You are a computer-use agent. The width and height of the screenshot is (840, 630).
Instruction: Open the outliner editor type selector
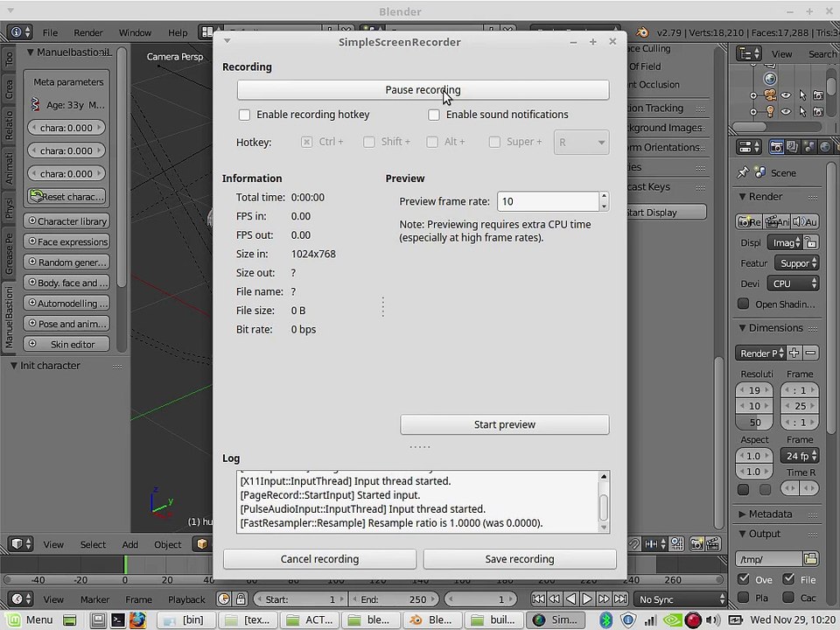pyautogui.click(x=748, y=53)
